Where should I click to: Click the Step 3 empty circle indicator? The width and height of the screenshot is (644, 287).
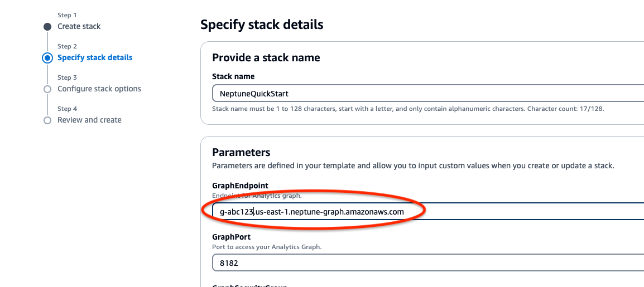[x=47, y=89]
